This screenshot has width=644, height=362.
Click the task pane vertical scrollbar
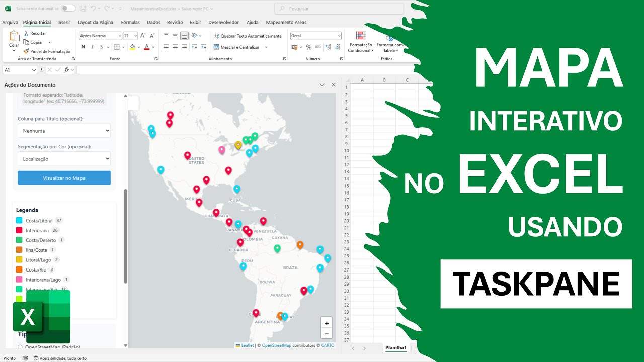click(x=126, y=236)
